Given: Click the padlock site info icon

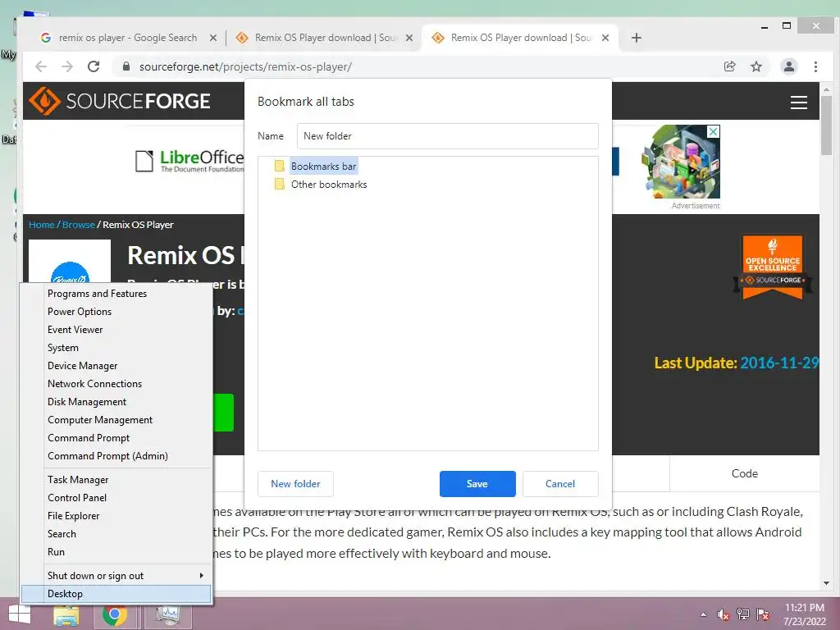Looking at the screenshot, I should tap(126, 66).
